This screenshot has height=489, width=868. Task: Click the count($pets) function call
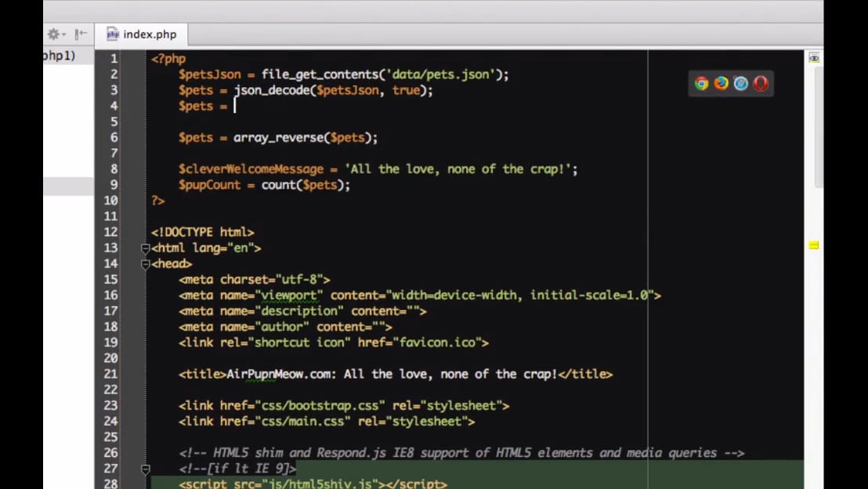tap(303, 185)
